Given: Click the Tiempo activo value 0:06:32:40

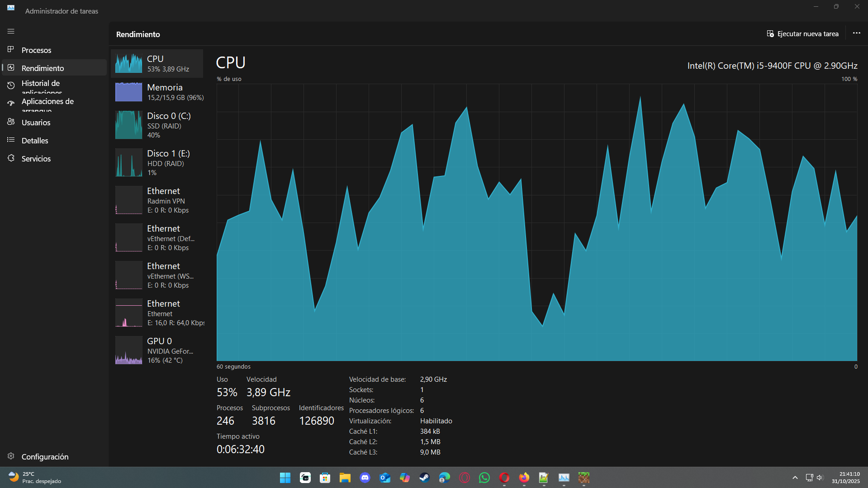Looking at the screenshot, I should 241,449.
